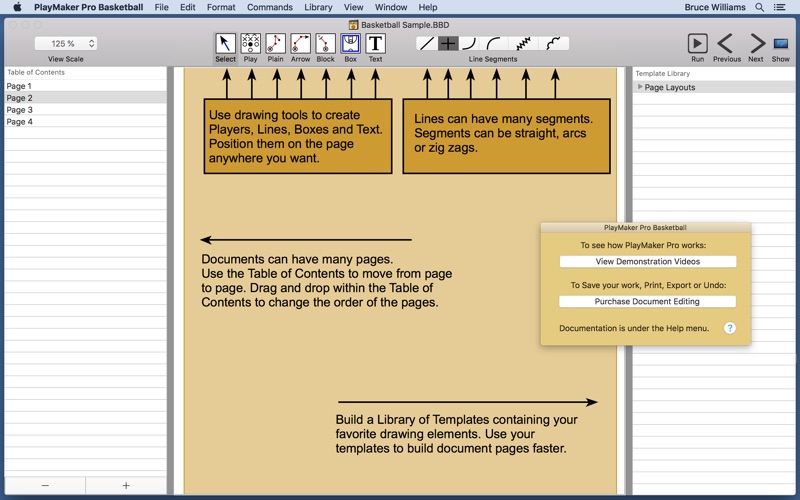The width and height of the screenshot is (800, 500).
Task: Select the large curve line segment
Action: [x=495, y=44]
